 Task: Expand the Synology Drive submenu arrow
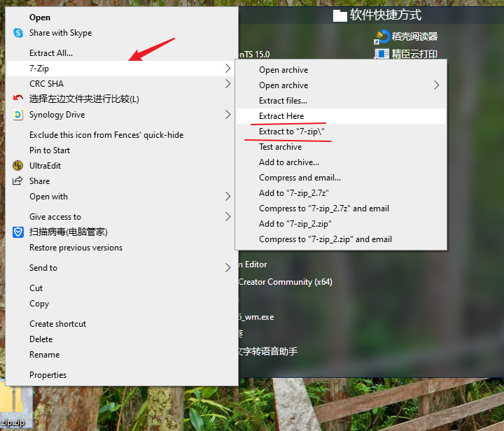click(228, 115)
